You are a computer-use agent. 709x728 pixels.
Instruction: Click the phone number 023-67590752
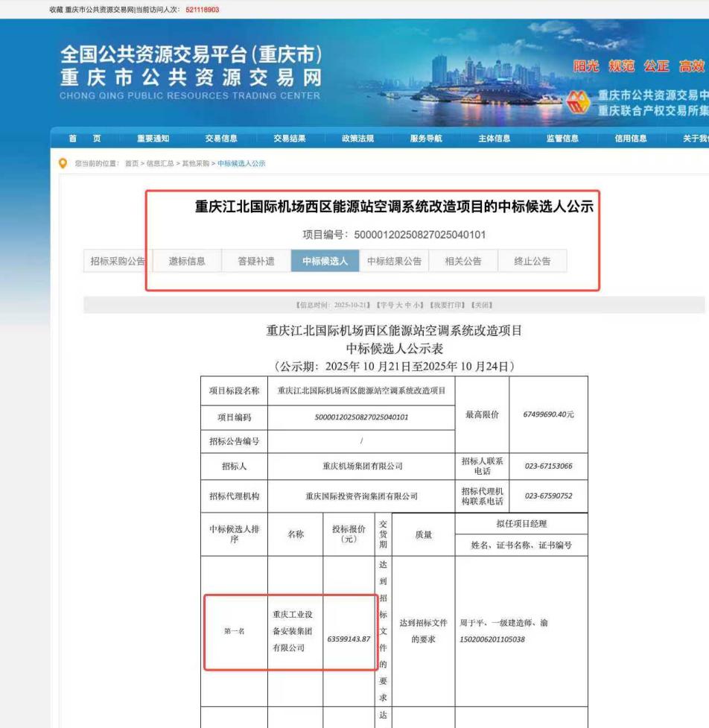[548, 496]
